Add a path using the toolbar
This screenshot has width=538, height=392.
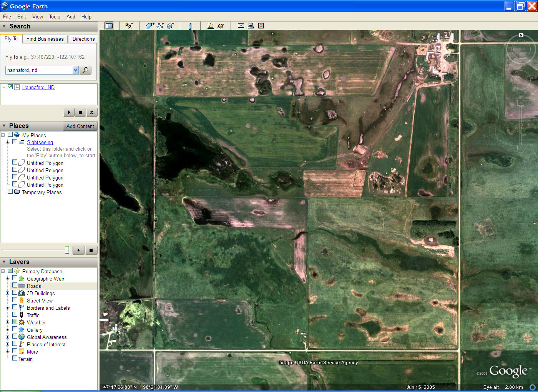coord(160,26)
